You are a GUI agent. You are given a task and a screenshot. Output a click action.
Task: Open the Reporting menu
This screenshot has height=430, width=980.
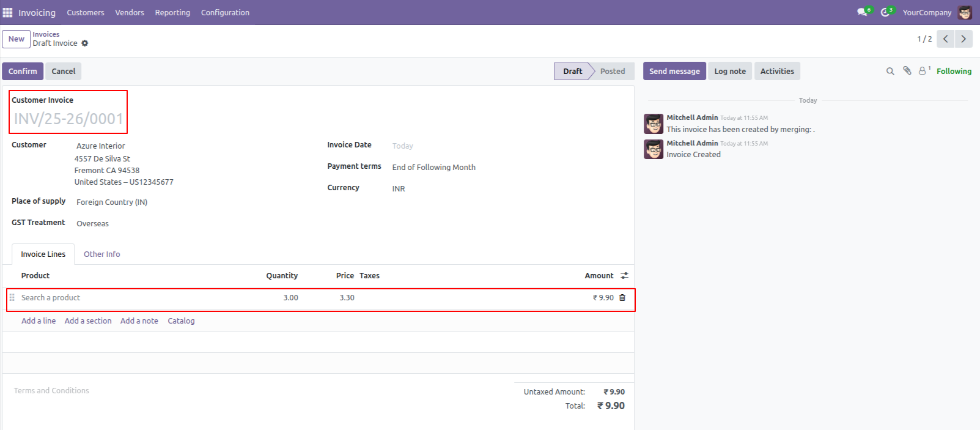(172, 12)
